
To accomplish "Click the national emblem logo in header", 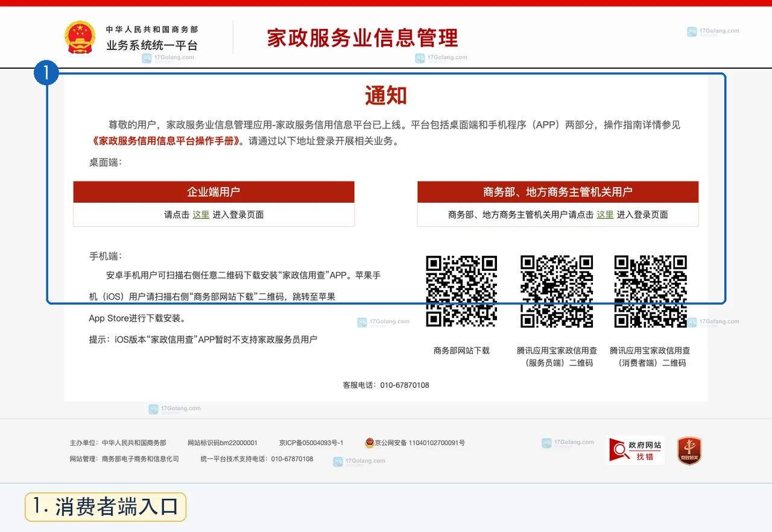I will click(80, 37).
